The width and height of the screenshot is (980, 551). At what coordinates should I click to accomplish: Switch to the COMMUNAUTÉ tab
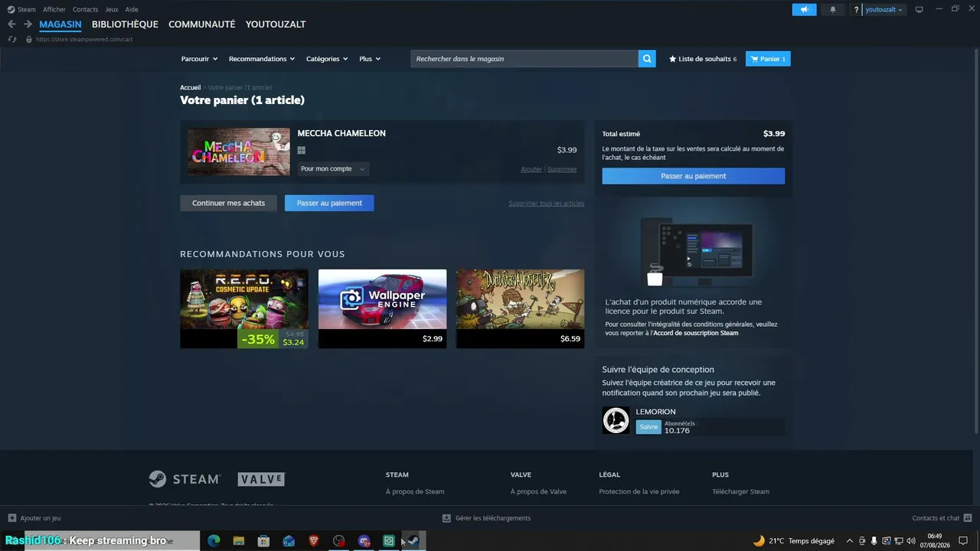click(x=202, y=24)
